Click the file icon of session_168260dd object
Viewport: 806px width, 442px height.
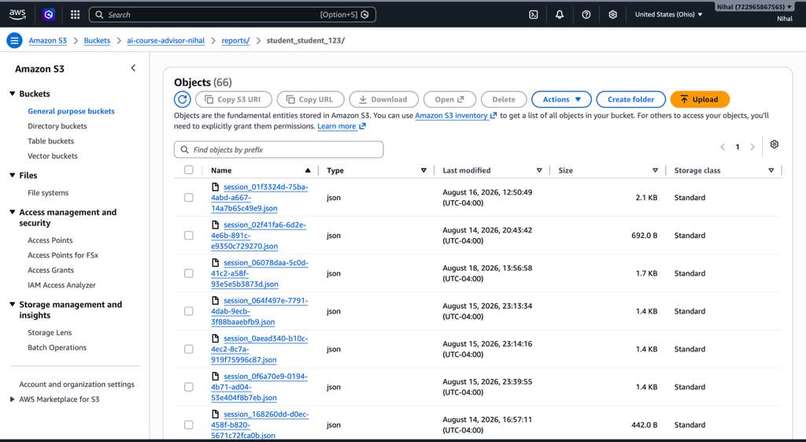(x=215, y=414)
